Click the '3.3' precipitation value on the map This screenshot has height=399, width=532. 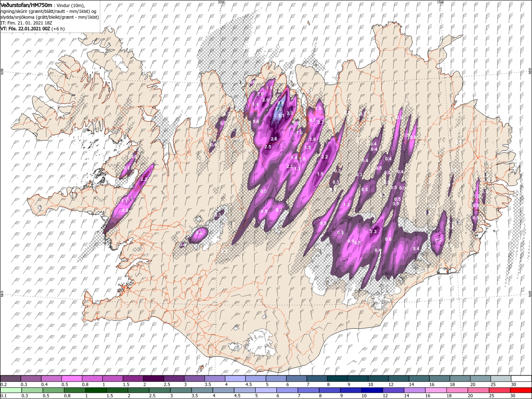290,113
